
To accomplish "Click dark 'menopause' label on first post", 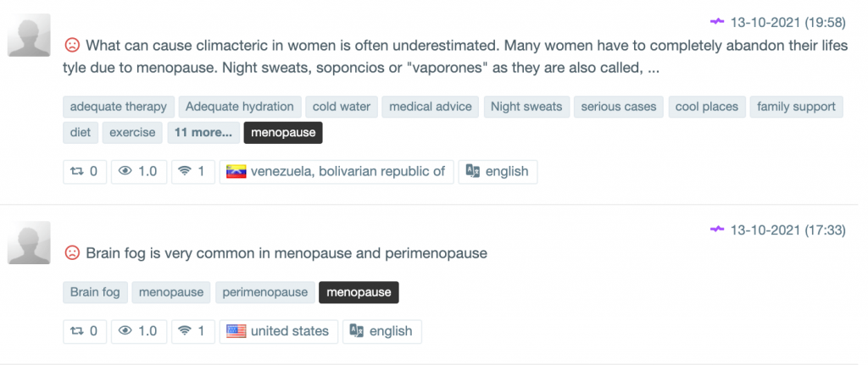I will [283, 132].
